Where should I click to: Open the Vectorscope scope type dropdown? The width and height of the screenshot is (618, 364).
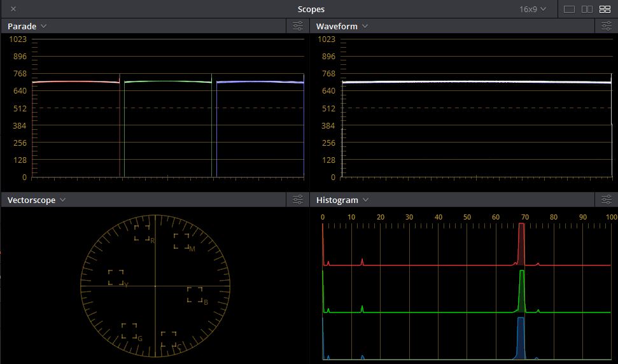[36, 200]
